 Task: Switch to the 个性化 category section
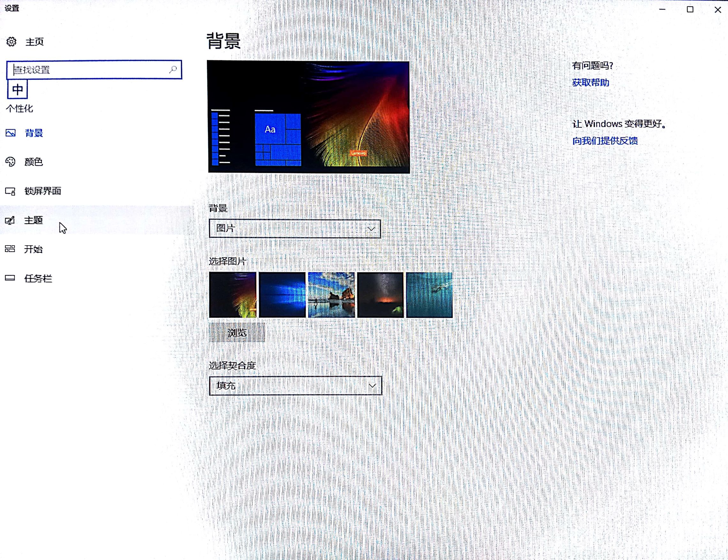point(19,109)
